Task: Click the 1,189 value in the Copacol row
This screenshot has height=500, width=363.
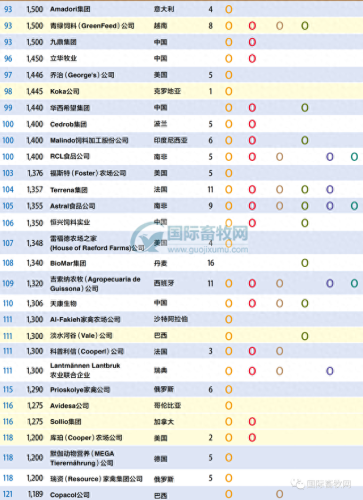Action: point(35,494)
